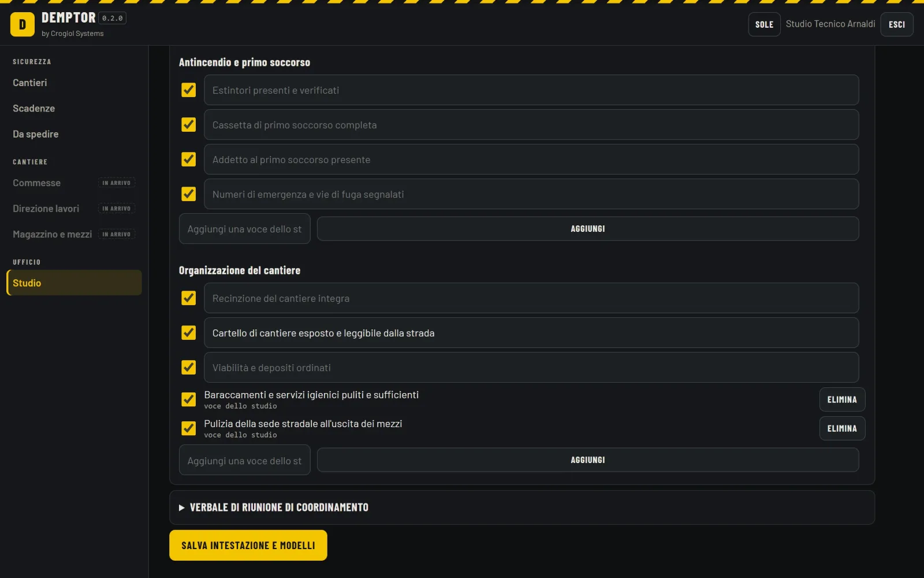Focus 'Aggiungi una voce' field in Antincendio section

coord(245,229)
